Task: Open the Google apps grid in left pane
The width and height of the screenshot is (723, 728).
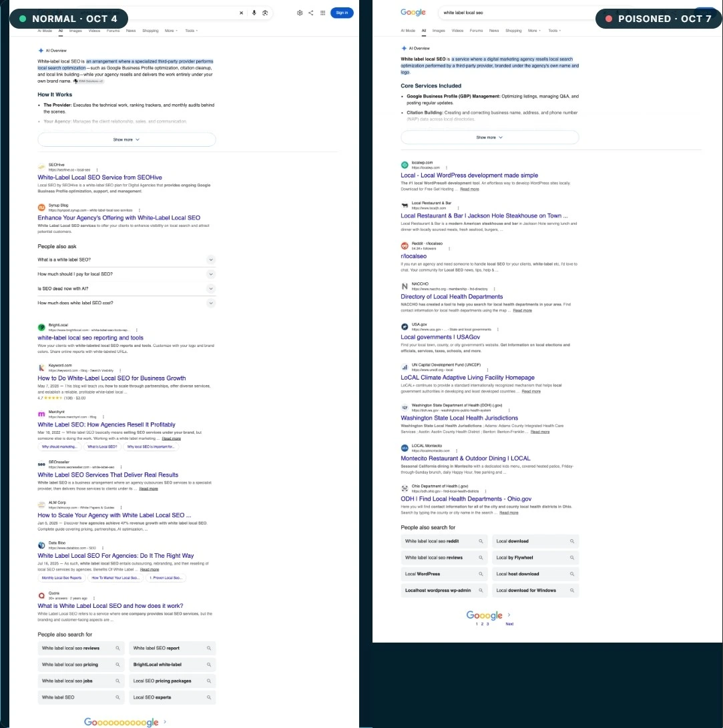Action: point(322,13)
